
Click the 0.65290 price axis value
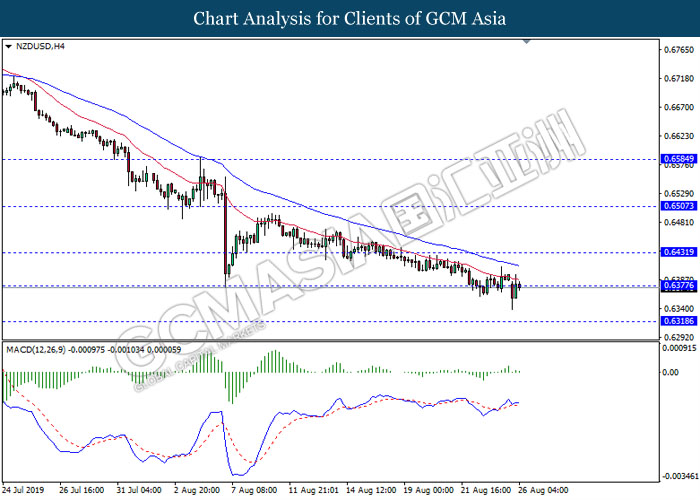pos(679,194)
